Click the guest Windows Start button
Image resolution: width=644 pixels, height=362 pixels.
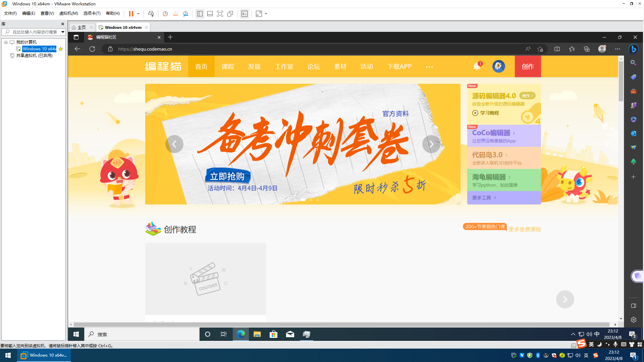pos(76,334)
